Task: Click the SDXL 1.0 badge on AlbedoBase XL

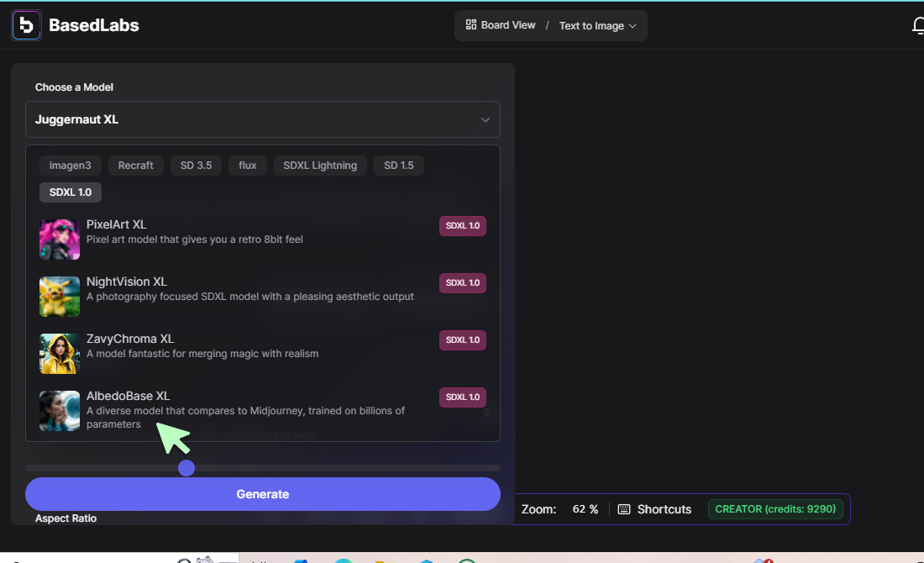Action: click(463, 397)
